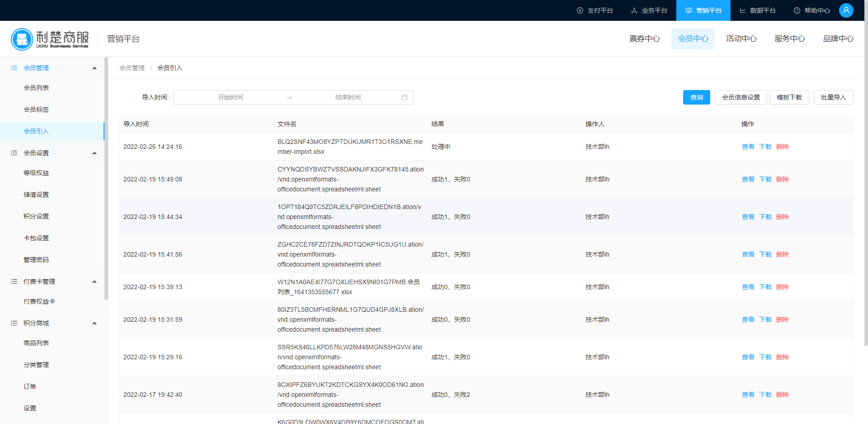868x424 pixels.
Task: View the 2022-02-19 15:49:08 import record
Action: (748, 179)
